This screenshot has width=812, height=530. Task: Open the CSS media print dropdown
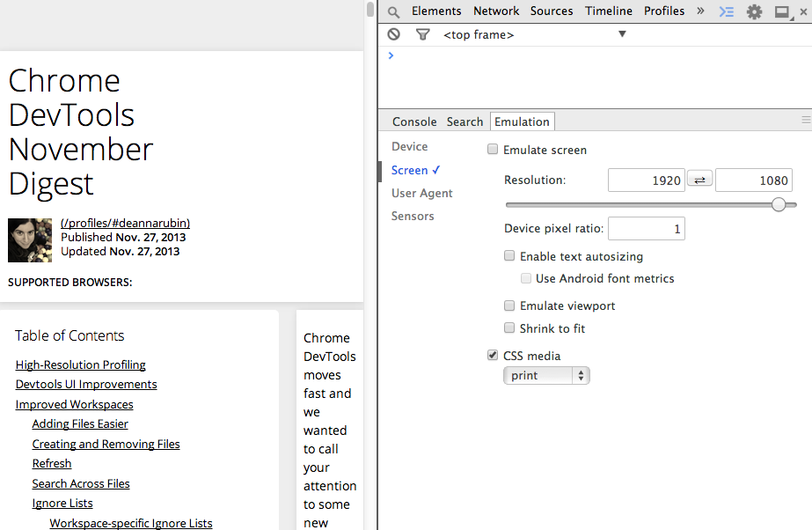point(546,376)
